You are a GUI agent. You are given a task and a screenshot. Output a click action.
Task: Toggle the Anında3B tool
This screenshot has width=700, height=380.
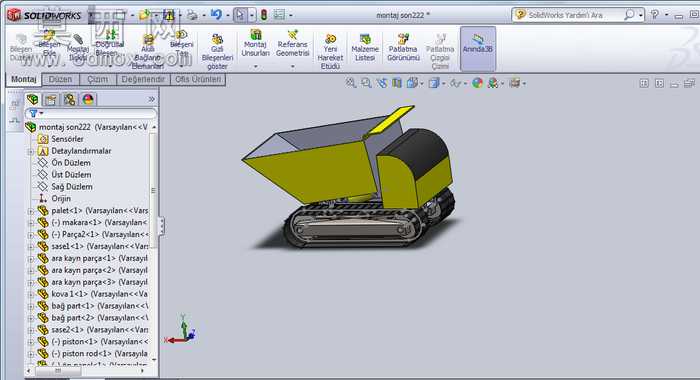[478, 48]
